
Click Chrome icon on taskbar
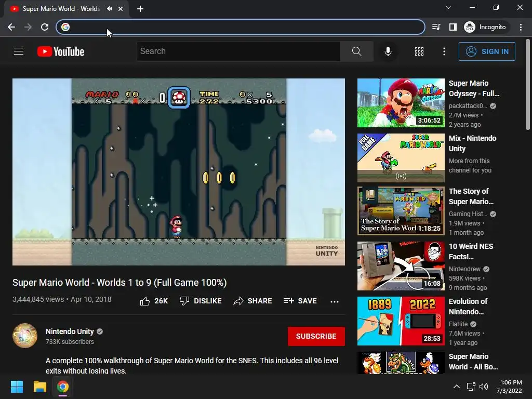click(62, 387)
